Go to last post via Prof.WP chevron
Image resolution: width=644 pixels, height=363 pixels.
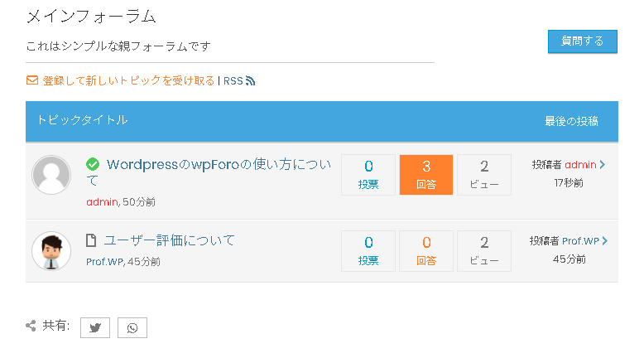pyautogui.click(x=604, y=241)
